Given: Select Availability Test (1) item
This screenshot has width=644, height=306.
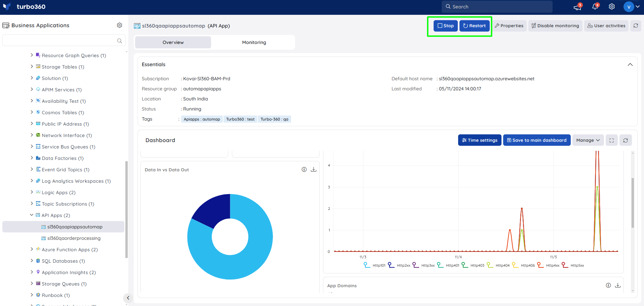Looking at the screenshot, I should [x=64, y=101].
